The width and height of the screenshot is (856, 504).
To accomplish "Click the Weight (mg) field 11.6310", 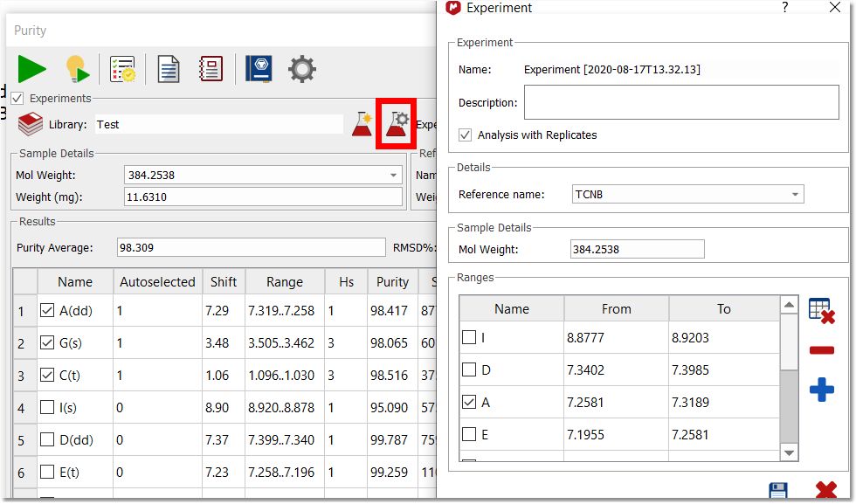I will pos(263,197).
